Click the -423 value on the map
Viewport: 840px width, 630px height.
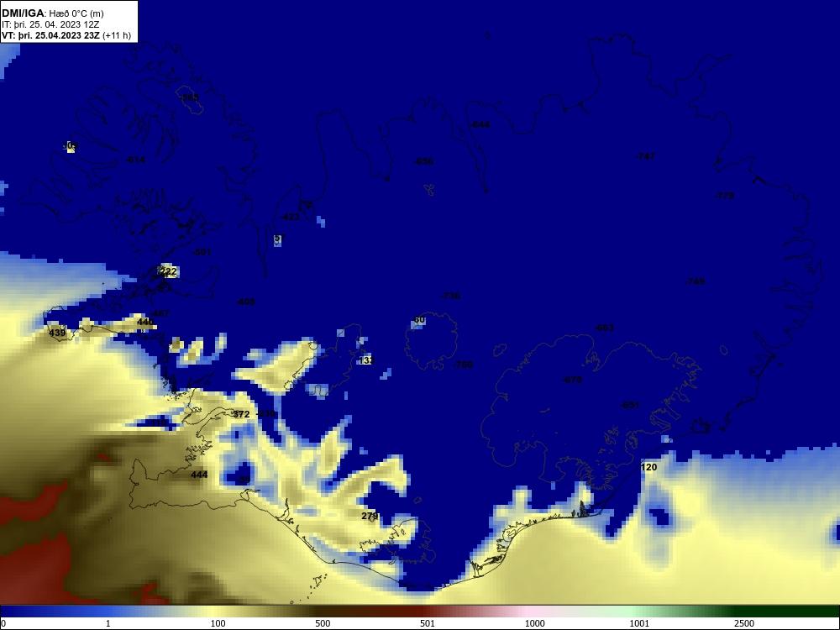tap(291, 217)
